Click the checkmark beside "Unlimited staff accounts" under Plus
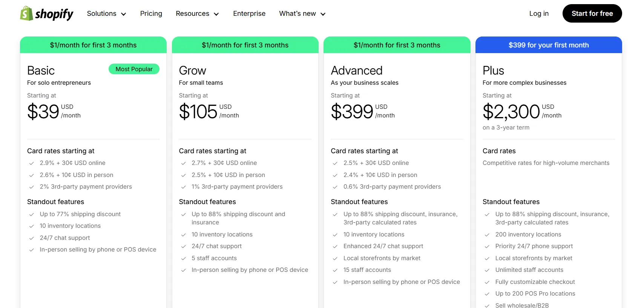Screen dimensions: 644x308 tap(487, 270)
